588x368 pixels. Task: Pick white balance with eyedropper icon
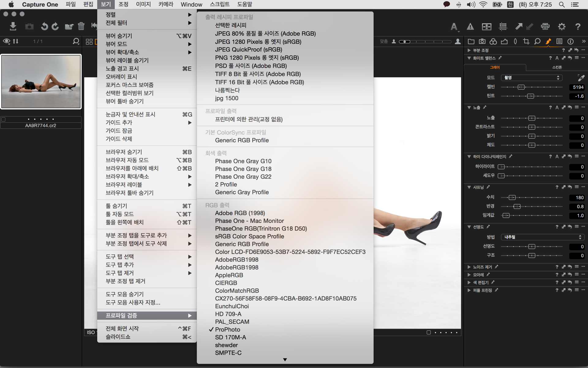click(581, 78)
